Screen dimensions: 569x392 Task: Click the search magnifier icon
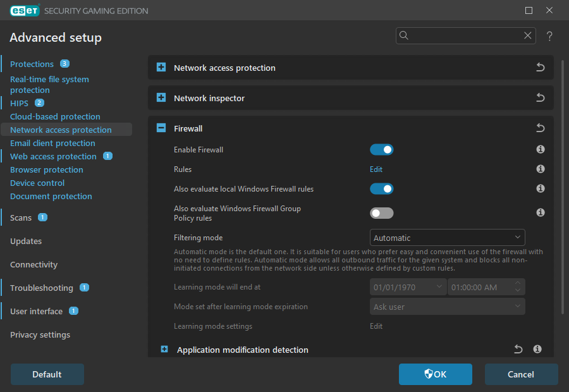[404, 35]
